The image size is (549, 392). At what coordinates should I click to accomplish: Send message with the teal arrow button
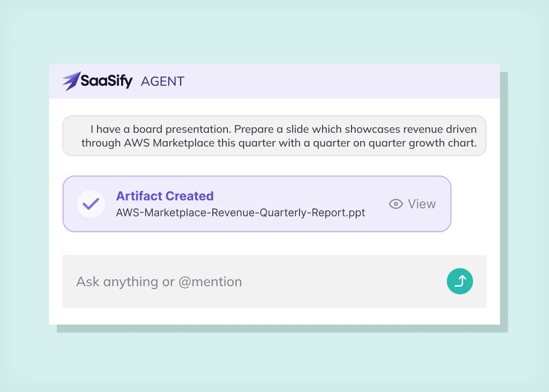point(460,281)
